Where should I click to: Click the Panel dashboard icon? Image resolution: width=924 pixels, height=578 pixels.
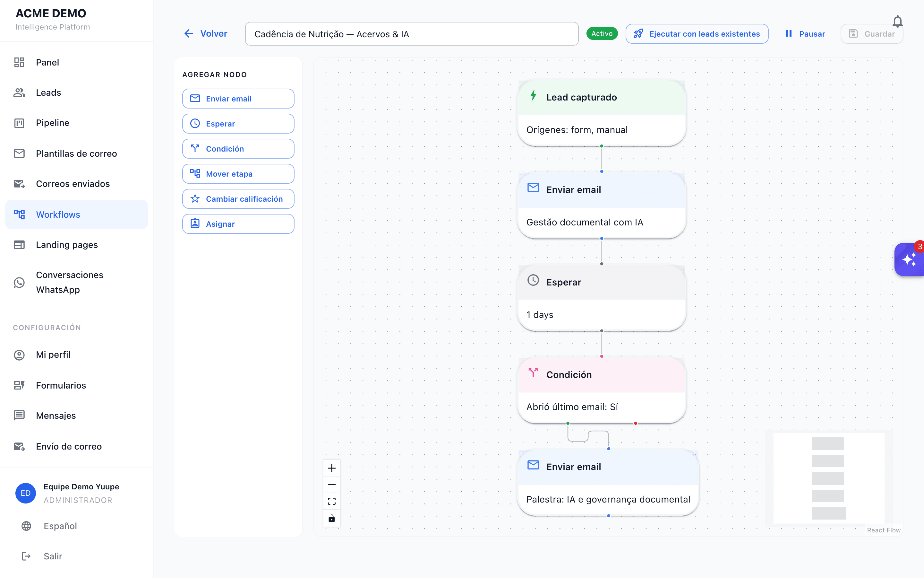point(19,62)
